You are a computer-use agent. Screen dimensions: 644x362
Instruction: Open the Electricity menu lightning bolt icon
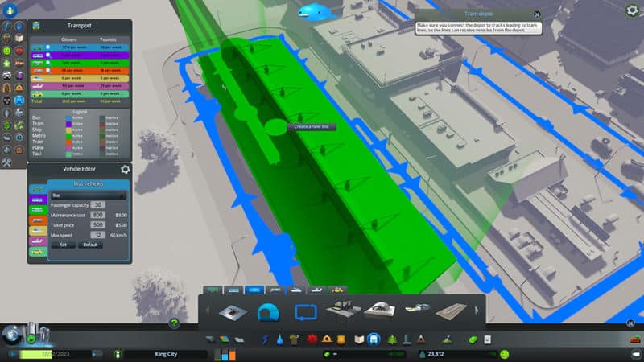(x=266, y=339)
